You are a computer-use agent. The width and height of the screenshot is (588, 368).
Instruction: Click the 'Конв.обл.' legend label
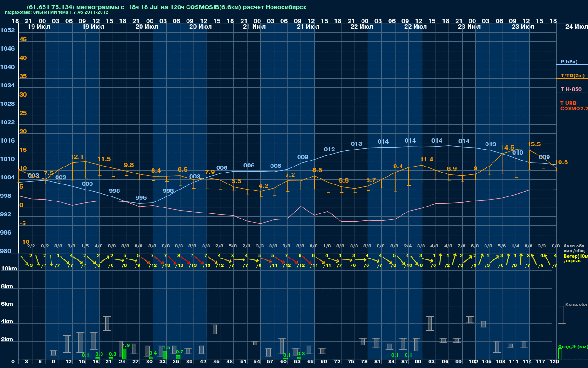tap(576, 305)
